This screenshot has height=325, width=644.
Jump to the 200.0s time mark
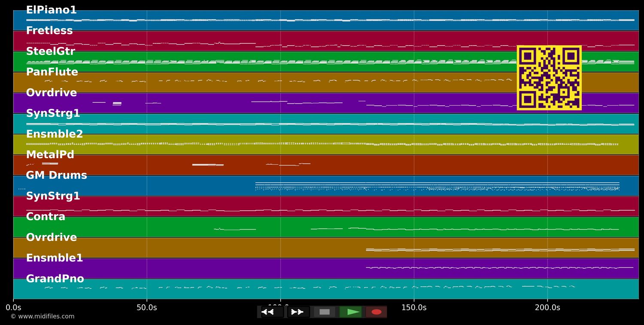click(547, 307)
